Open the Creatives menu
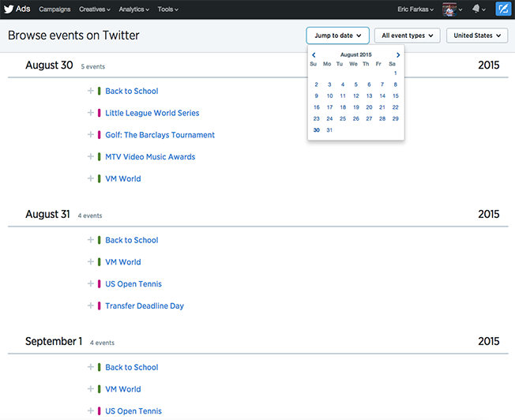Viewport: 515px width, 420px height. pyautogui.click(x=96, y=9)
